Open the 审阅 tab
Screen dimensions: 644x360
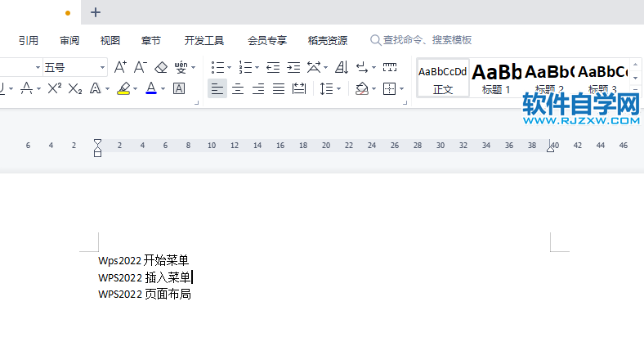69,40
